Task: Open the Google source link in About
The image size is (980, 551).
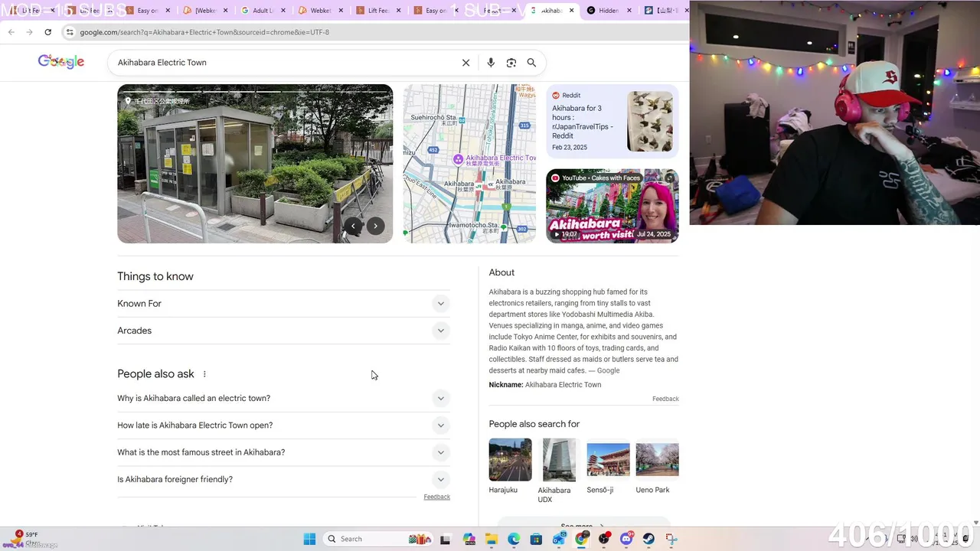Action: 608,370
